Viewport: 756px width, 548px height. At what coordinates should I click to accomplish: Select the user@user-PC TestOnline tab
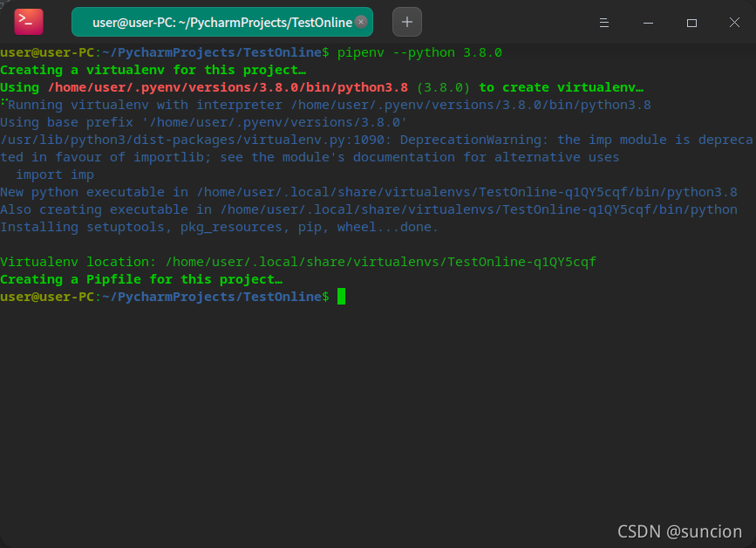coord(221,22)
